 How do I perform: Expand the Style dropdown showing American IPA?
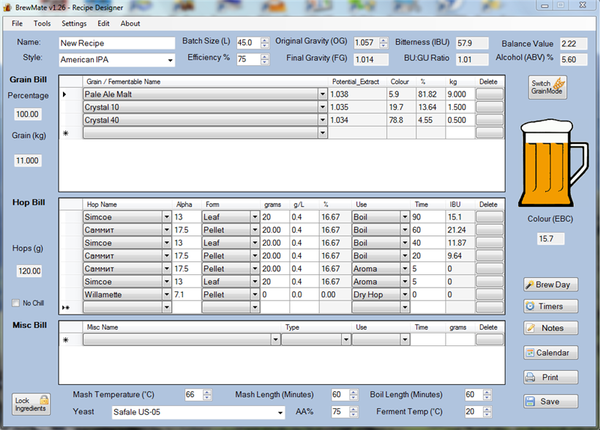pyautogui.click(x=170, y=60)
